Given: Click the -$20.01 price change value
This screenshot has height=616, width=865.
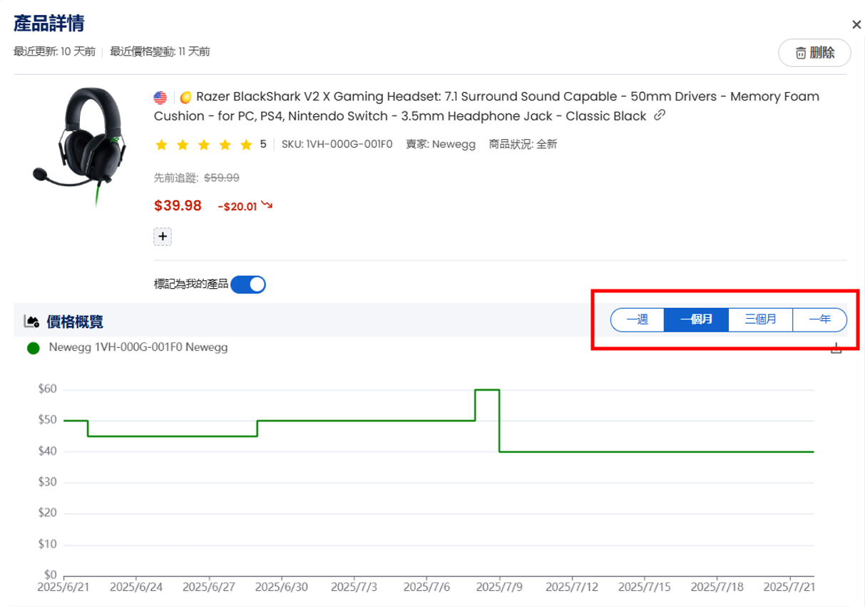Looking at the screenshot, I should (237, 207).
